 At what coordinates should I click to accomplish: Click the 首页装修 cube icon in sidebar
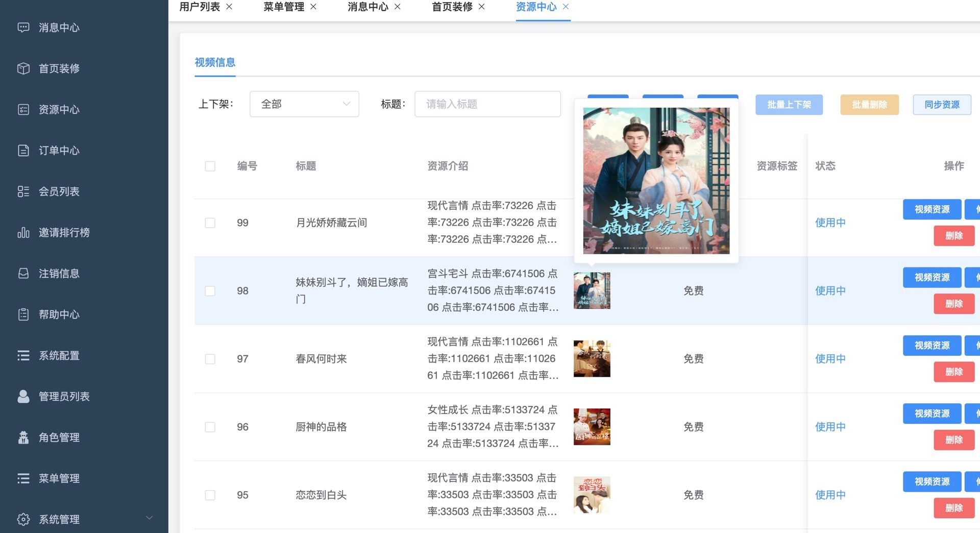pyautogui.click(x=23, y=68)
